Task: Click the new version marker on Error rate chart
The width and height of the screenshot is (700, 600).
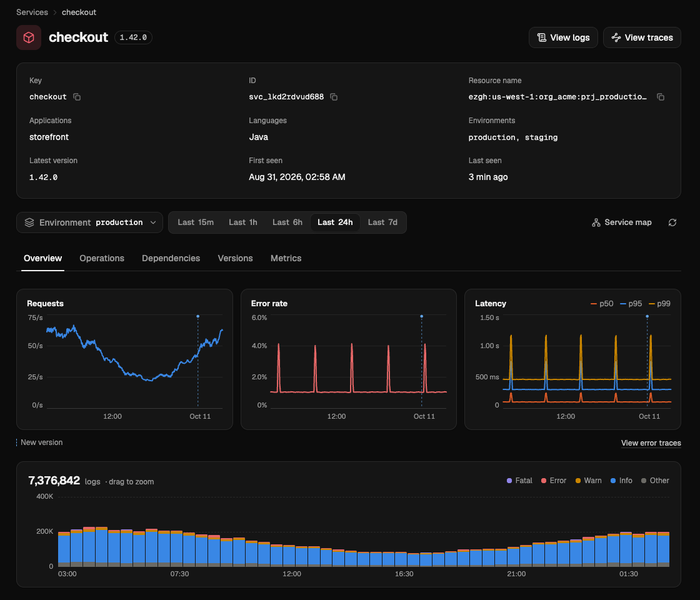Action: (x=421, y=316)
